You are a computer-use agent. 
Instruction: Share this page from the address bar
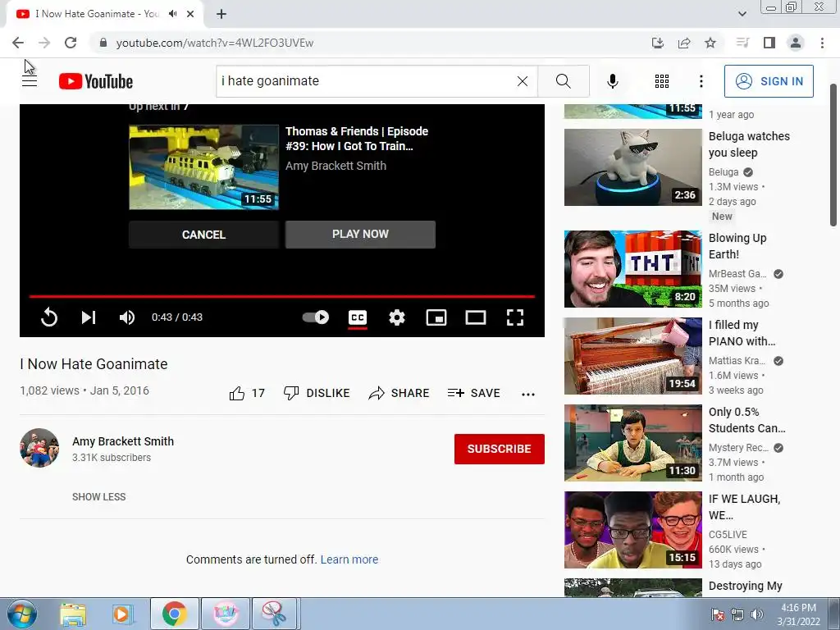click(684, 43)
